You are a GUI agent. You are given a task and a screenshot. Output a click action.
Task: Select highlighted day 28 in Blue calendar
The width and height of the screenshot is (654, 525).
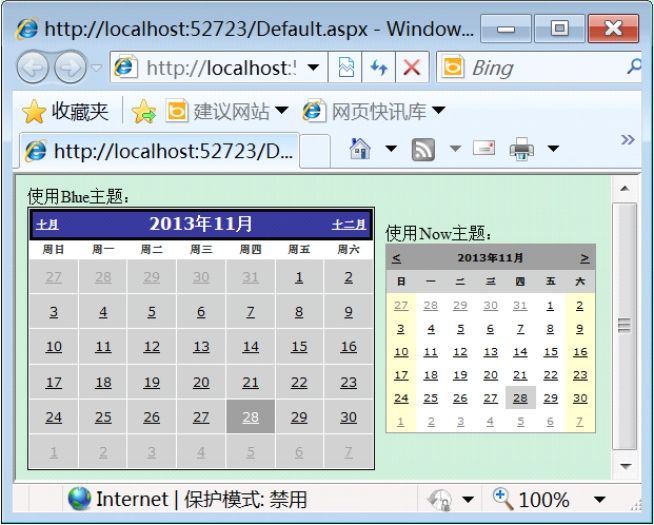tap(250, 417)
